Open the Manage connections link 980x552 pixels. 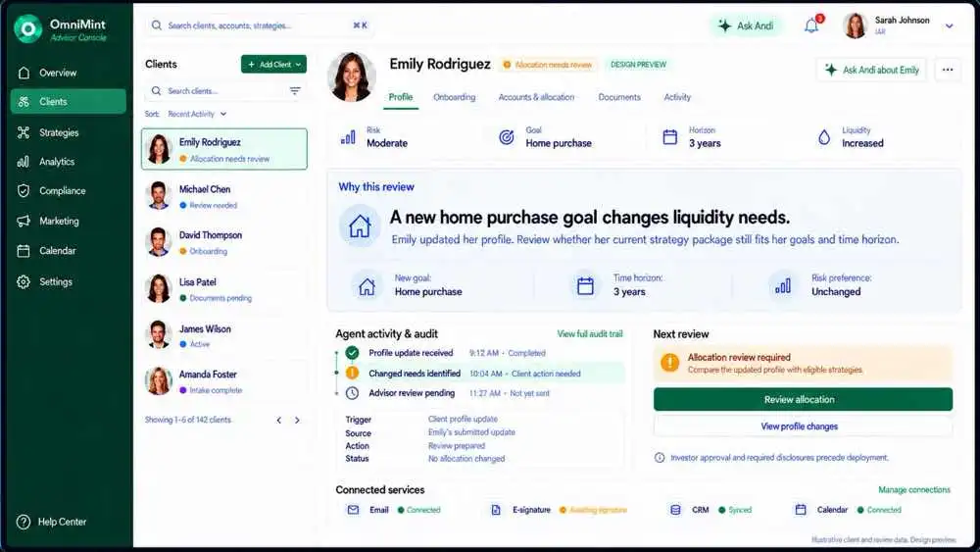(x=913, y=489)
